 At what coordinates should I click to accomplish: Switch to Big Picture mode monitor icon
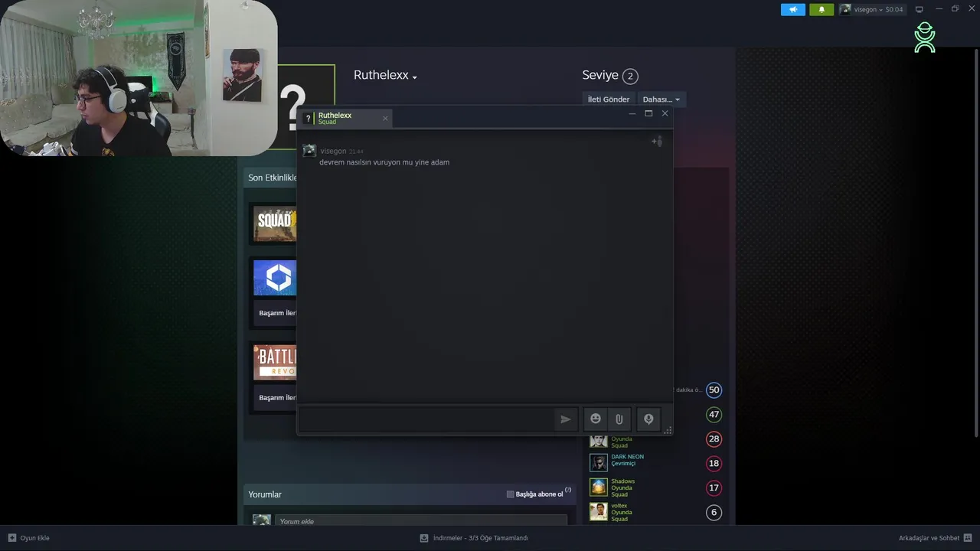coord(920,9)
